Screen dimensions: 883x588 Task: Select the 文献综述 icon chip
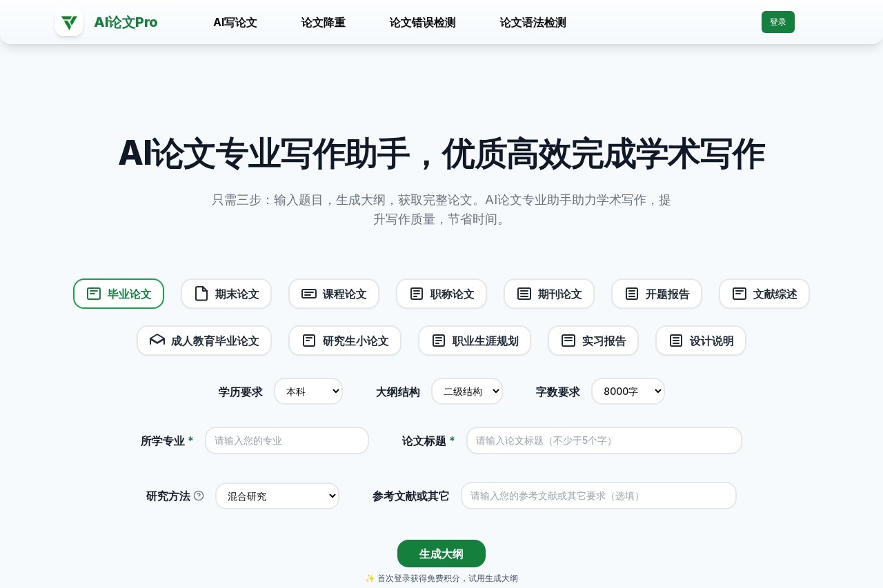pos(740,294)
